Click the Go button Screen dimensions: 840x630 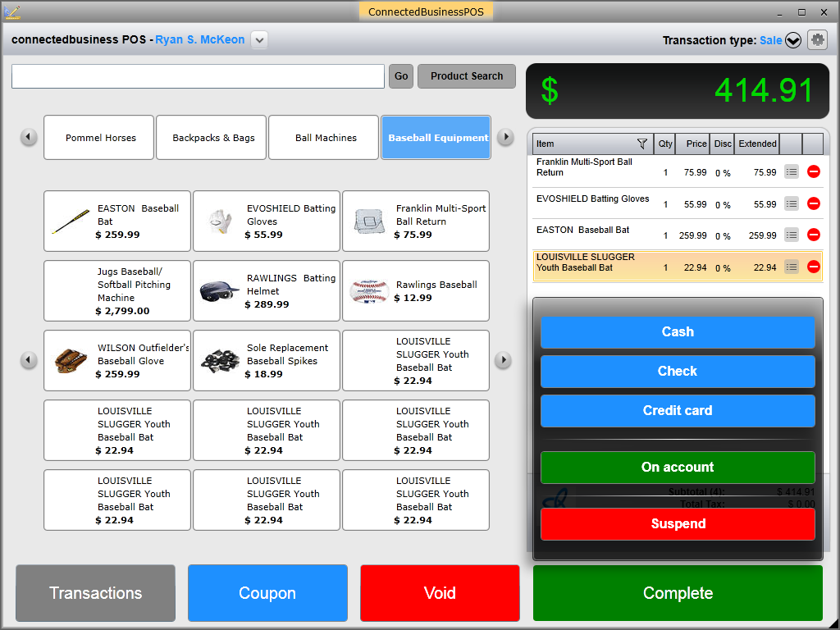coord(401,76)
